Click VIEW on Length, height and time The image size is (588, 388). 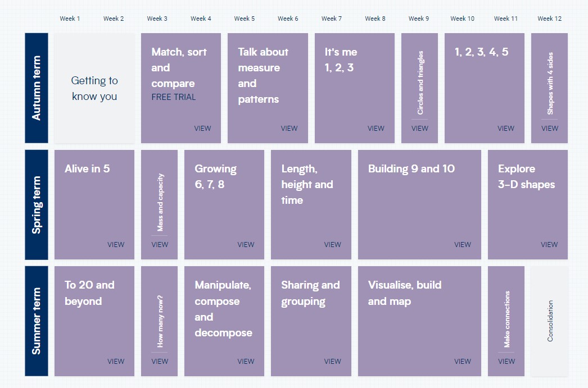click(333, 245)
